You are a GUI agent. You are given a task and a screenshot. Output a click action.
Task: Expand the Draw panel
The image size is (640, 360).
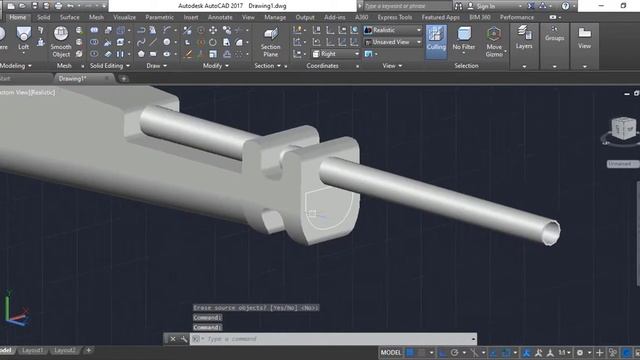[157, 66]
